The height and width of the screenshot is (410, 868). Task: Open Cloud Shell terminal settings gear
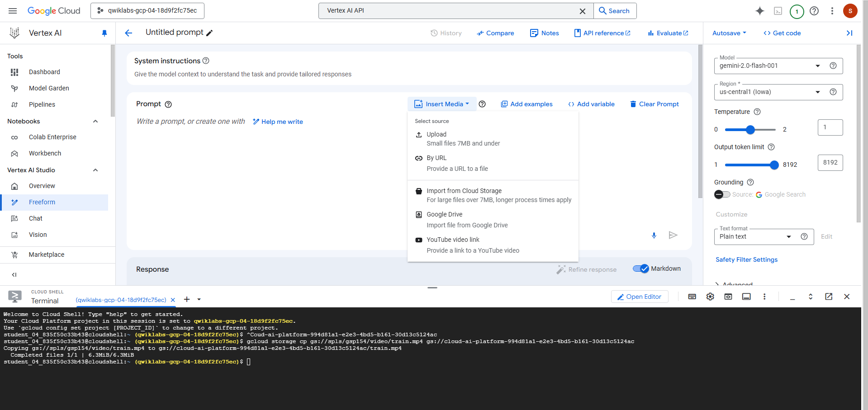[710, 297]
